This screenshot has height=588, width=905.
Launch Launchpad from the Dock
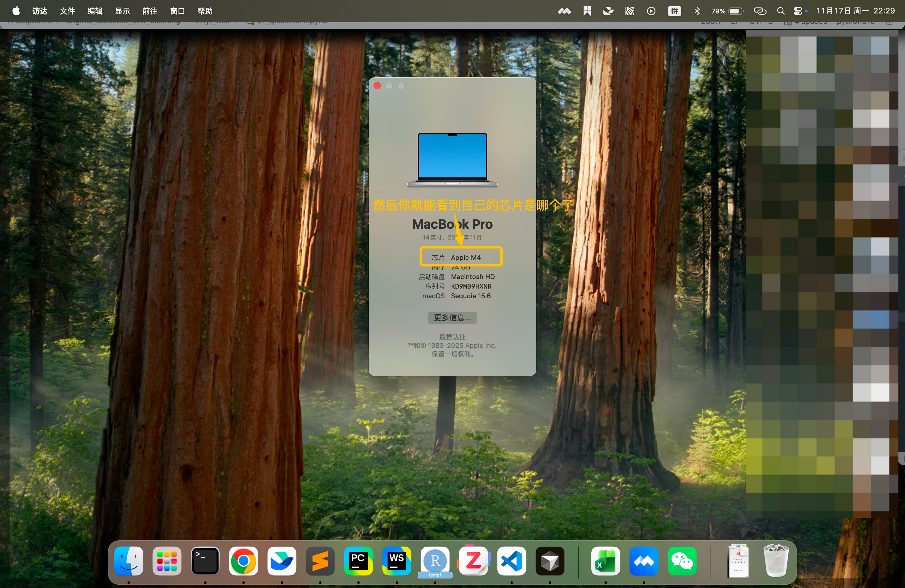point(167,561)
